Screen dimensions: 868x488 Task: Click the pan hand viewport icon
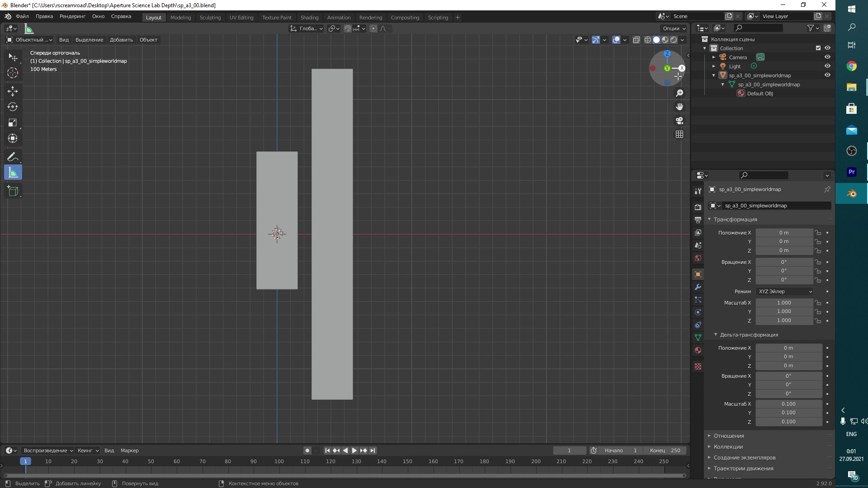pos(679,107)
